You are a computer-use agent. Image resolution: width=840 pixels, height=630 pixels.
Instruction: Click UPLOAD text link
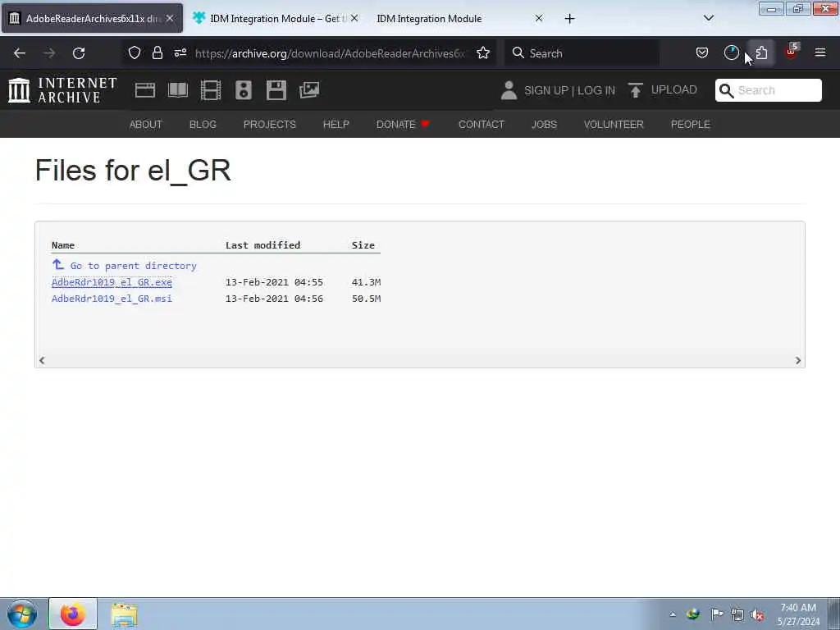[674, 89]
